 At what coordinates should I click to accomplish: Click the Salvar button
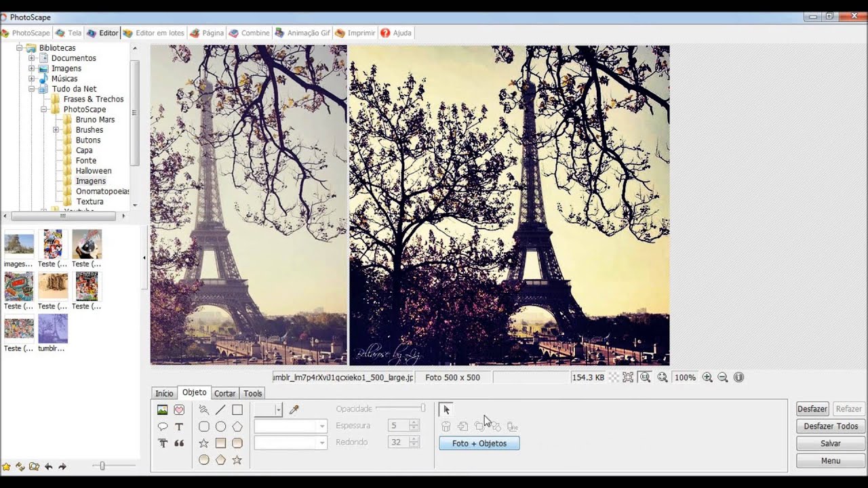pos(831,443)
